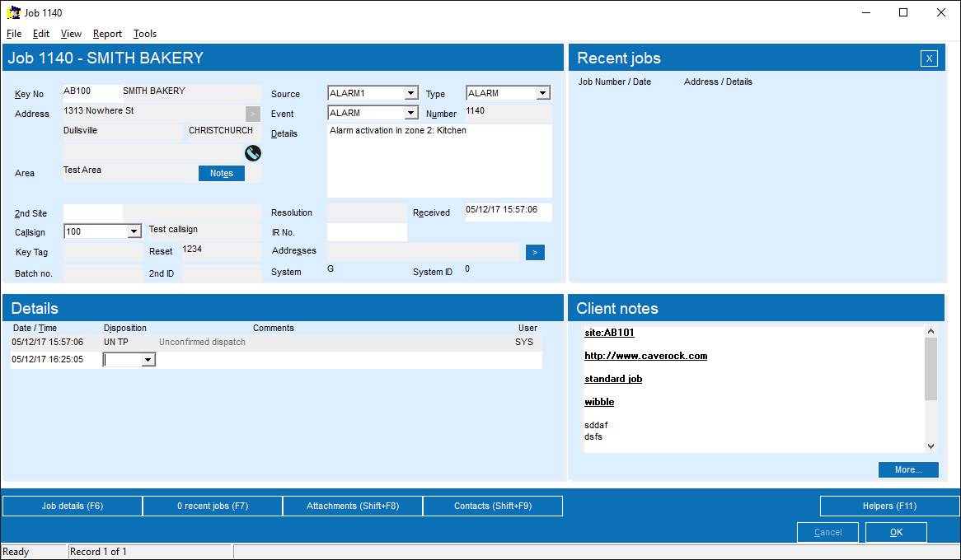Screen dimensions: 961x560
Task: Click the Client notes scrollbar thumb
Action: pos(931,369)
